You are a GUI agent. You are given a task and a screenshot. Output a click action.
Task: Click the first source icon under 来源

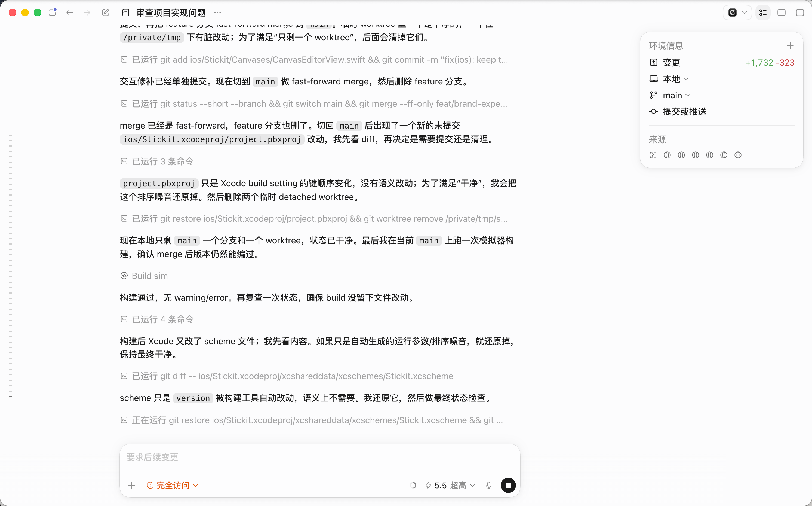[653, 155]
